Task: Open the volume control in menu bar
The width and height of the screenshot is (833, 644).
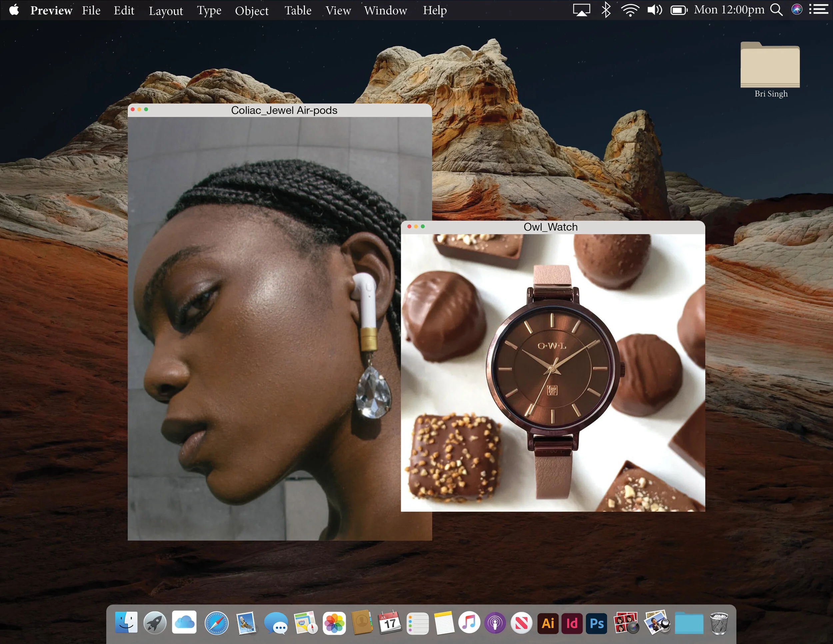Action: (x=654, y=10)
